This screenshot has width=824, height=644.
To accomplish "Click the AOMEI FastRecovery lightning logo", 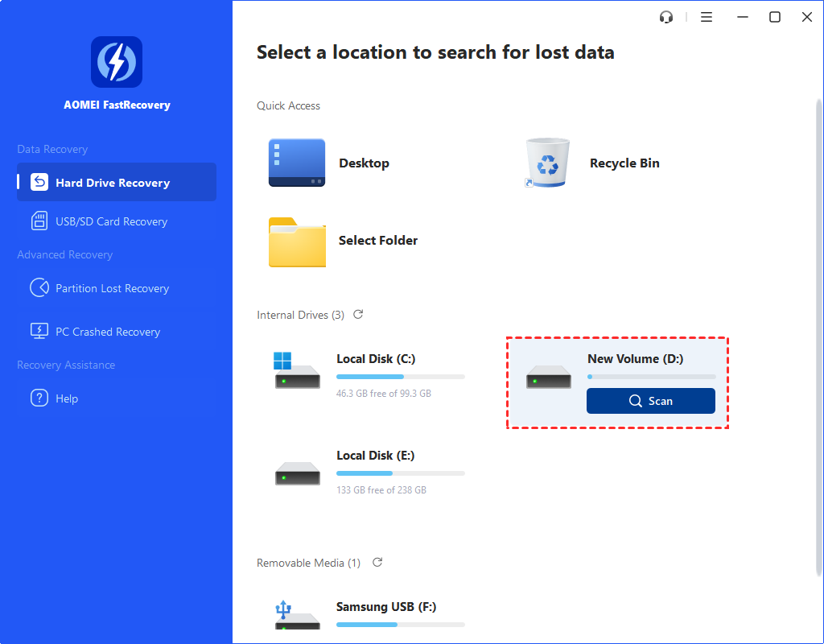I will [116, 62].
